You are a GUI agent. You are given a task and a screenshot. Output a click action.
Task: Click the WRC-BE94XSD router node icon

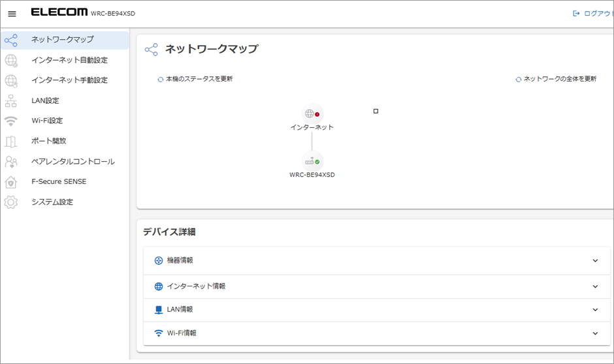(x=312, y=161)
